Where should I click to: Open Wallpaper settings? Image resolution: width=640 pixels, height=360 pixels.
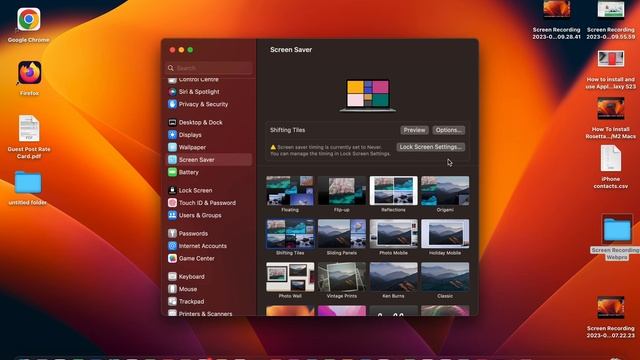click(209, 147)
